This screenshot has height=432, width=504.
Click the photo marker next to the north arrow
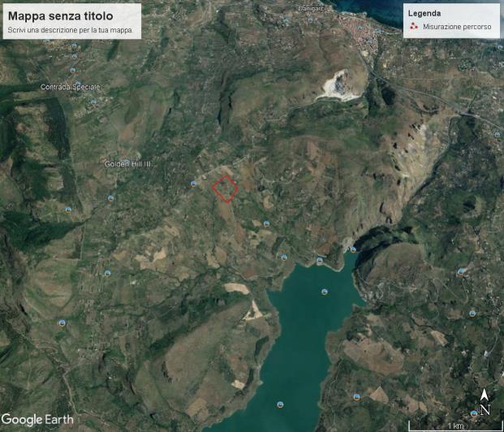(474, 414)
